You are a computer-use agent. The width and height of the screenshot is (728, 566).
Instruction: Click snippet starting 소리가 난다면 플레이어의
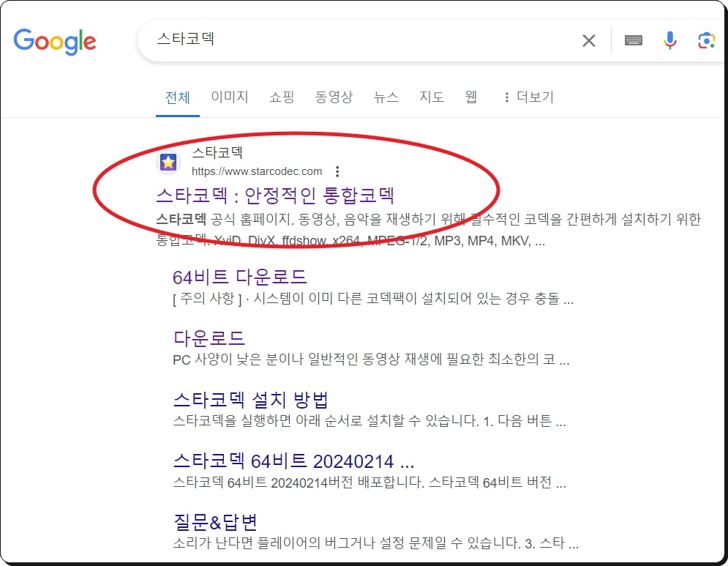pos(375,543)
